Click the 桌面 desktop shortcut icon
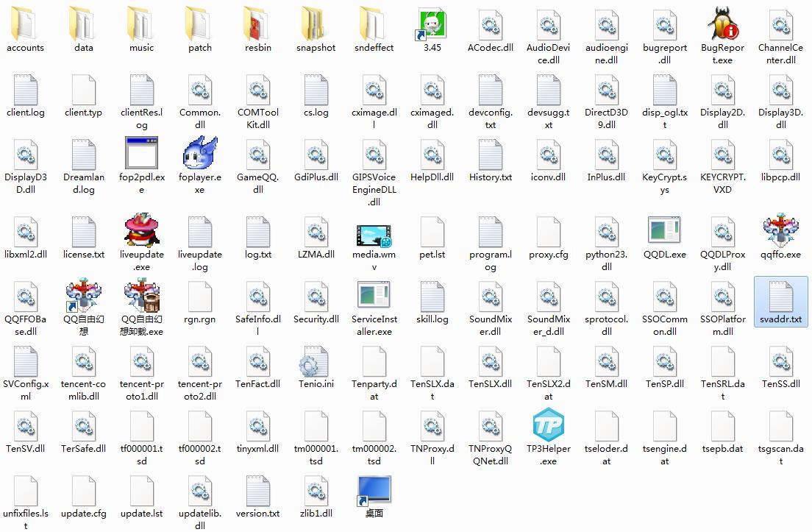The height and width of the screenshot is (532, 812). click(374, 490)
